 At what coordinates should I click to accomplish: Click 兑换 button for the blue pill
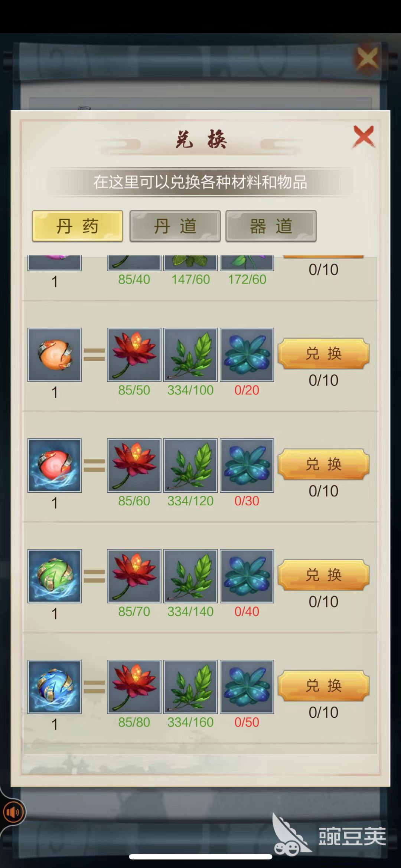pos(323,685)
